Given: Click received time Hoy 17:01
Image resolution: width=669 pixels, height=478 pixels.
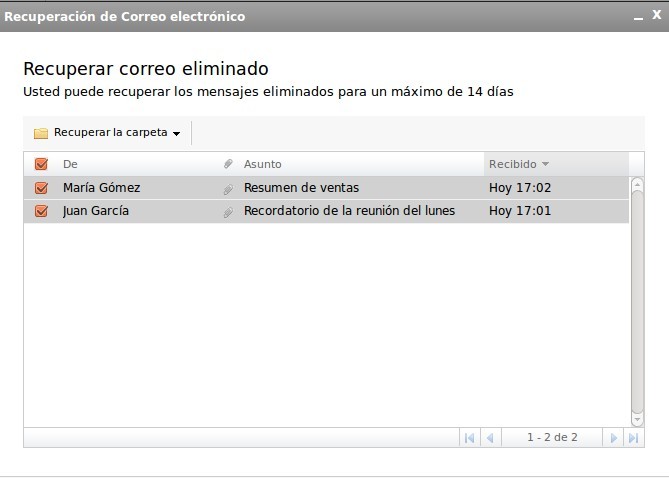Looking at the screenshot, I should [x=520, y=211].
